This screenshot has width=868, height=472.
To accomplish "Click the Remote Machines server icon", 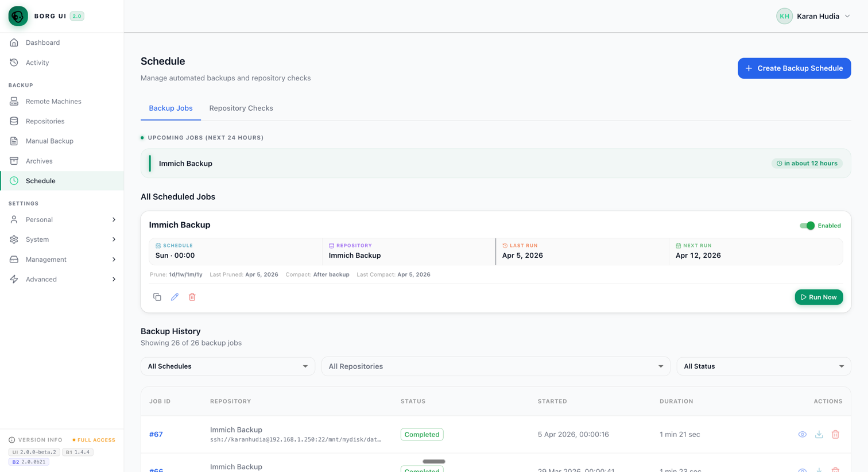I will click(14, 101).
